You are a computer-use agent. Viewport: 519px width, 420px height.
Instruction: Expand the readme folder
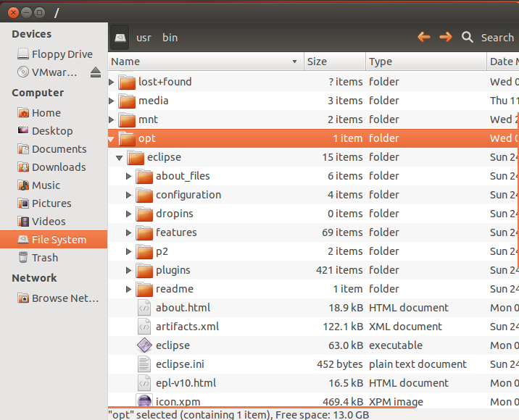click(128, 289)
